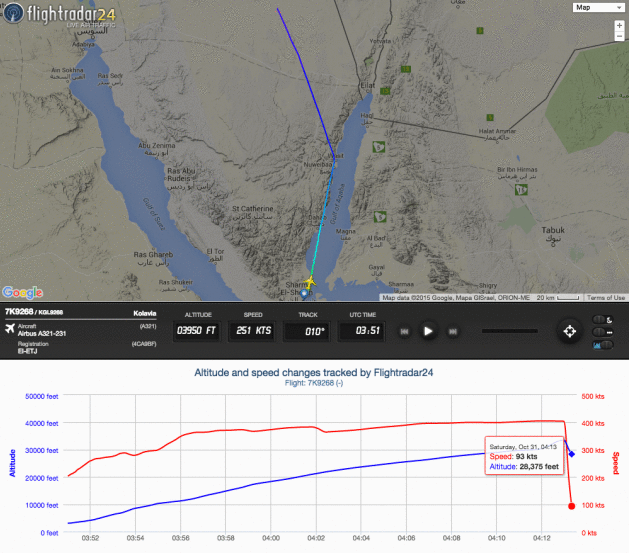This screenshot has width=629, height=553.
Task: Toggle the top switch in playback panel
Action: (602, 317)
